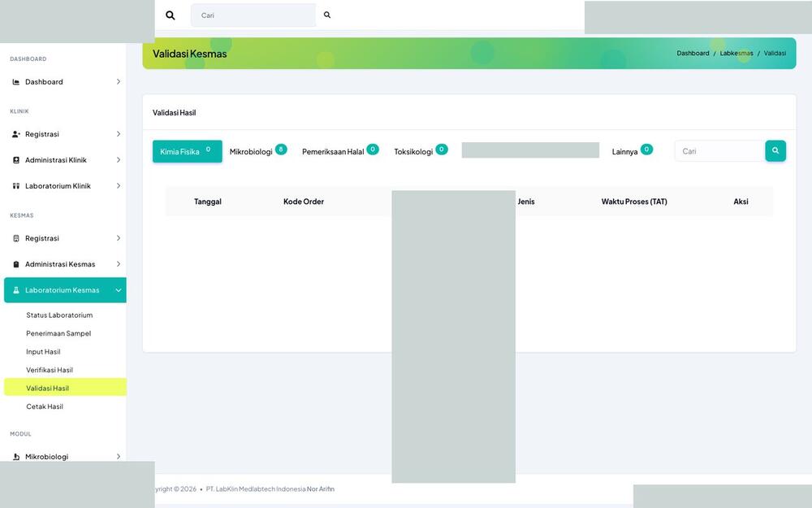Expand the Kesmas Registrasi chevron
This screenshot has width=812, height=508.
118,238
